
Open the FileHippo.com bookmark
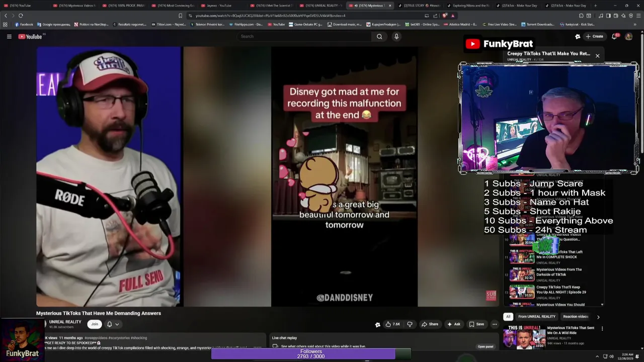(x=245, y=24)
